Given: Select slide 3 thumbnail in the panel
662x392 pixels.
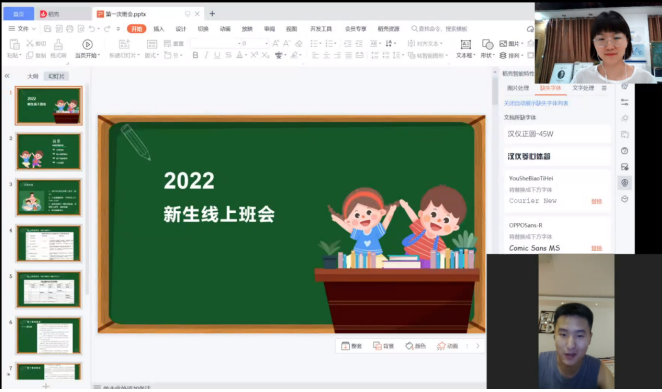Looking at the screenshot, I should 49,197.
